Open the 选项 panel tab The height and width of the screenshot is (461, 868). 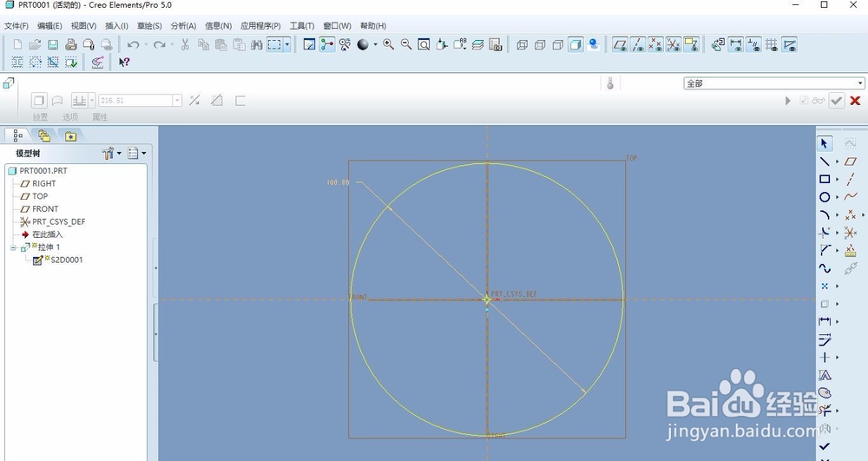tap(70, 117)
